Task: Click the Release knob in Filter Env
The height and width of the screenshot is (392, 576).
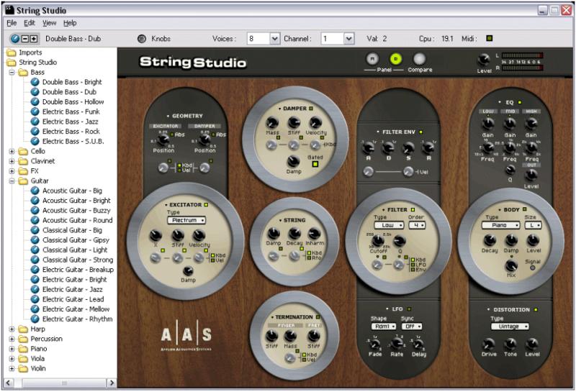Action: click(x=428, y=148)
